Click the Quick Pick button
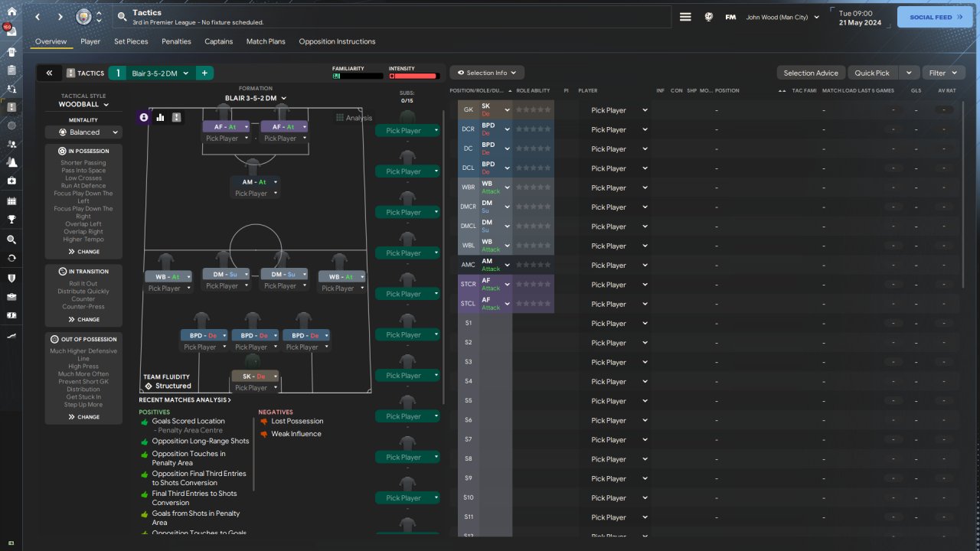The height and width of the screenshot is (551, 980). 872,73
